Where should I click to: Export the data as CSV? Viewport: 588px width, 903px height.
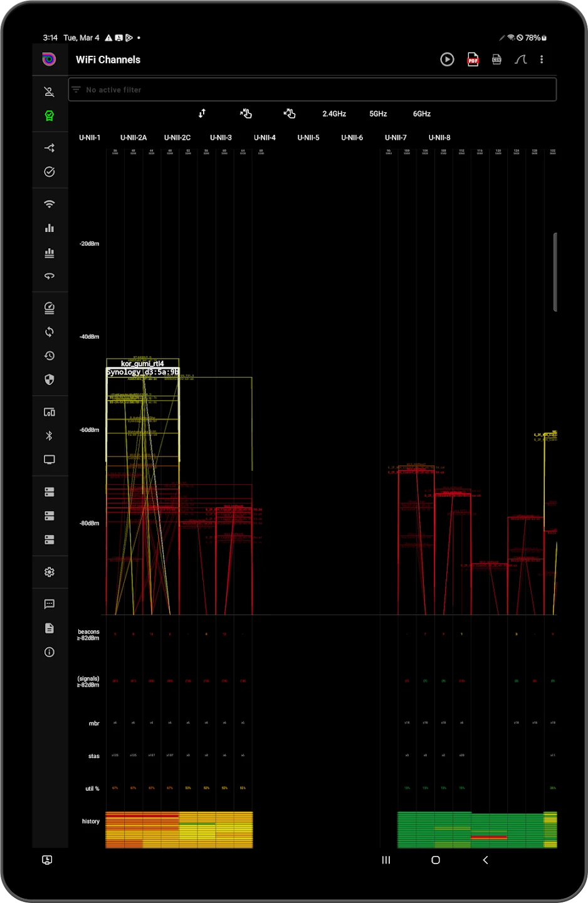[x=496, y=60]
